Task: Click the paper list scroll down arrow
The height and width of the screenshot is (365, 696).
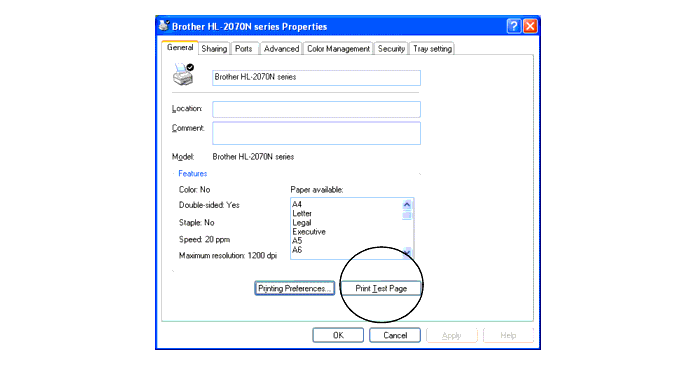Action: (x=407, y=254)
